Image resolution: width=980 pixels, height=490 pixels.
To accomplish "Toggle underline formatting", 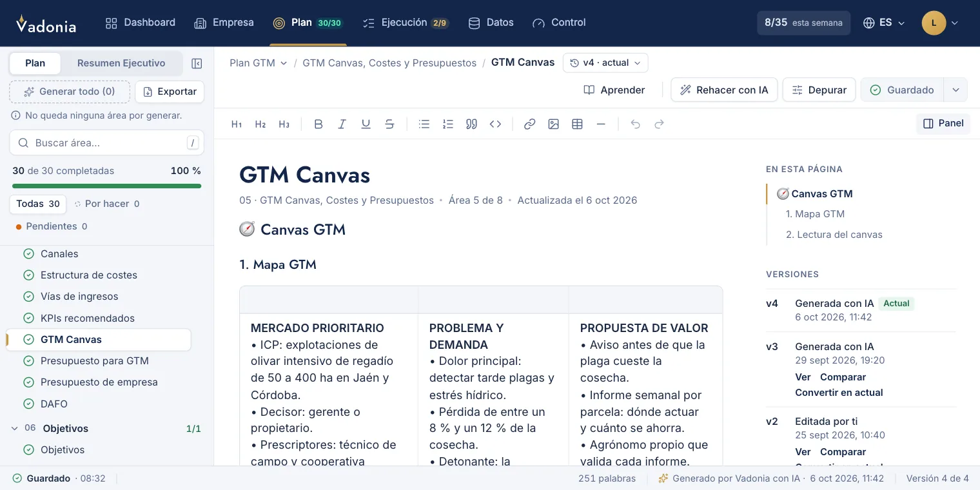I will (366, 124).
